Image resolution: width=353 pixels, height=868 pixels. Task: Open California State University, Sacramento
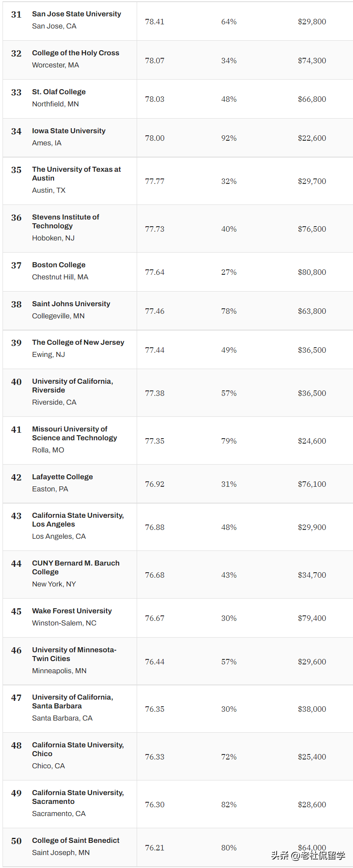pyautogui.click(x=78, y=797)
